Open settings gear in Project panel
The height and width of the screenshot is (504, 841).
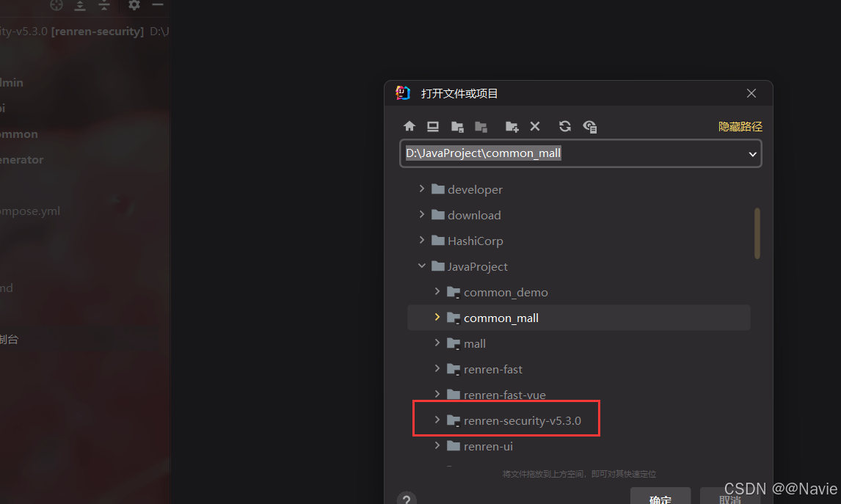(x=134, y=5)
